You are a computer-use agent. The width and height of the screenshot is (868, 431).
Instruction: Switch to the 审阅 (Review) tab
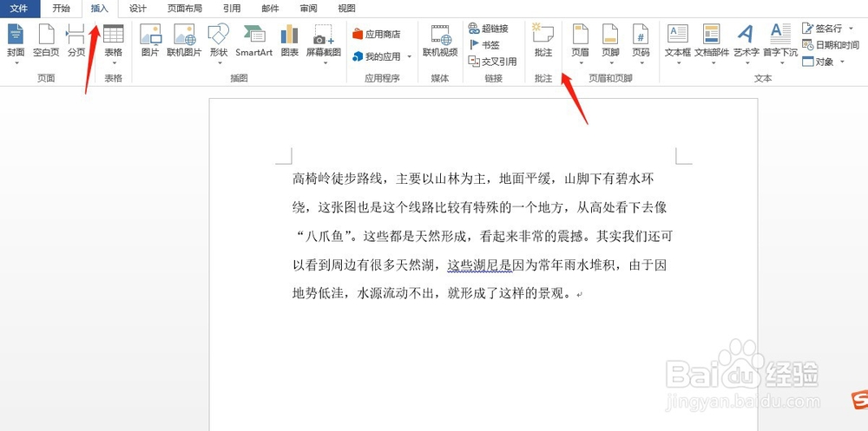(x=308, y=9)
